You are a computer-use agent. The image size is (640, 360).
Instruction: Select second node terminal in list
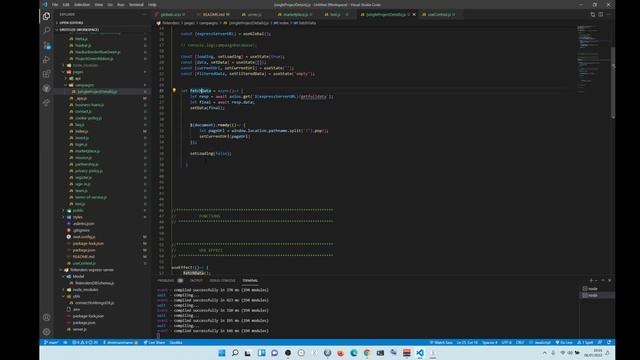tap(597, 295)
